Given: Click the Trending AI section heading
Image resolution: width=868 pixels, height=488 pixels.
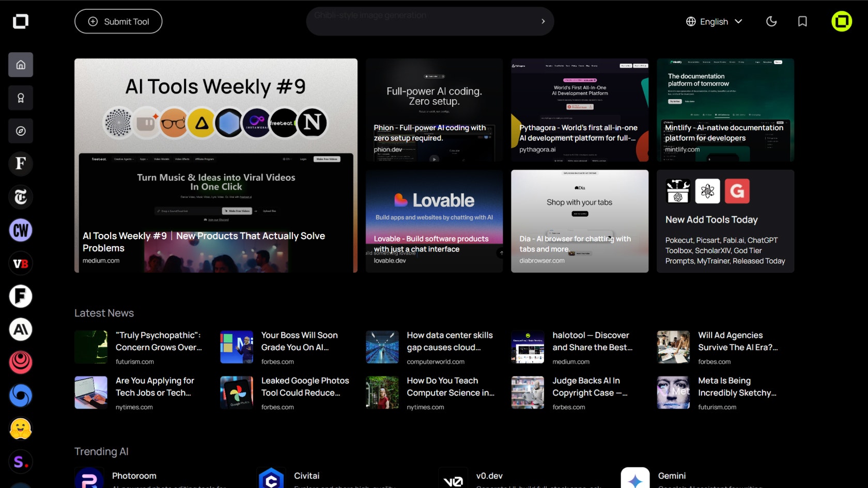Looking at the screenshot, I should (x=101, y=451).
